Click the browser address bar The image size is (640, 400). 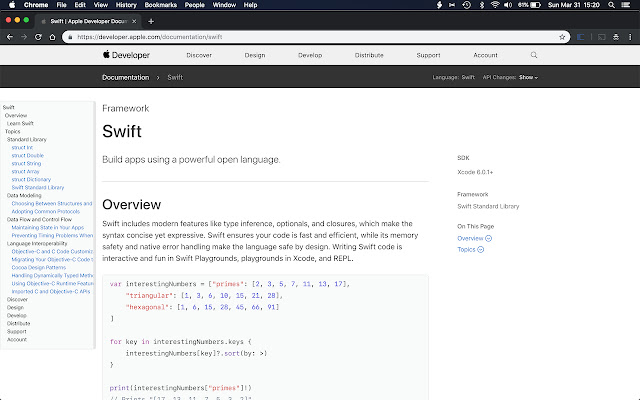pyautogui.click(x=300, y=36)
